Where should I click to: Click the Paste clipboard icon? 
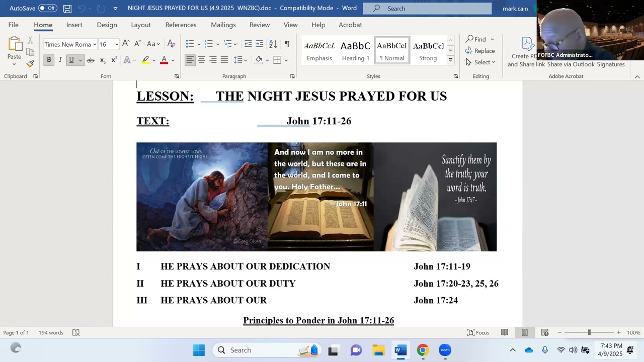point(14,44)
